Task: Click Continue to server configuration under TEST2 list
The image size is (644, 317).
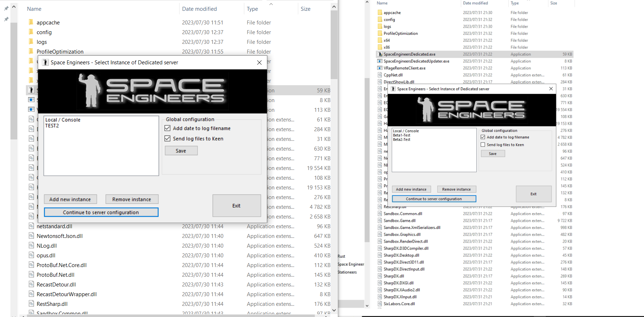Action: tap(101, 212)
